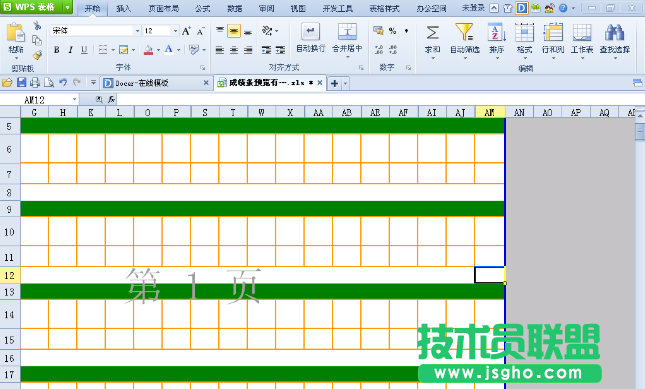The image size is (645, 389).
Task: Click the Open folder icon in quick toolbar
Action: point(7,83)
